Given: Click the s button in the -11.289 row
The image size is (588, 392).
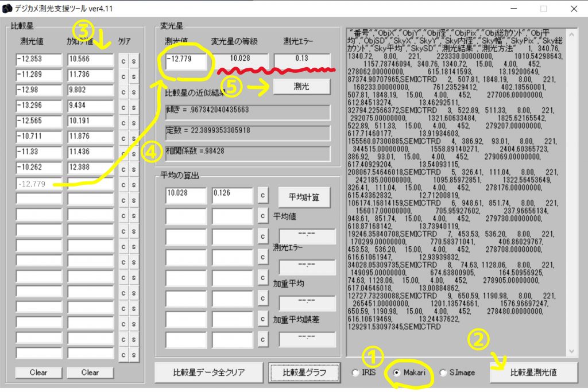Looking at the screenshot, I should (x=133, y=76).
